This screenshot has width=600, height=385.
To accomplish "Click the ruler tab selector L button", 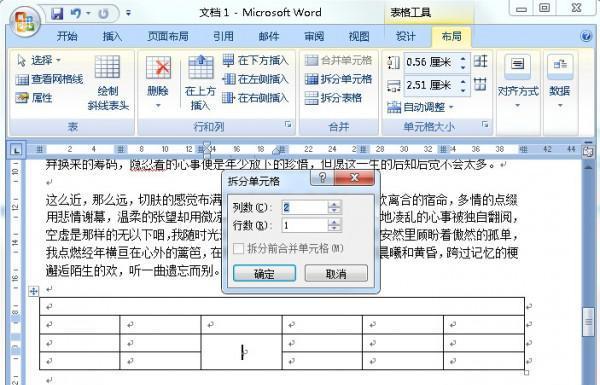I will point(16,150).
